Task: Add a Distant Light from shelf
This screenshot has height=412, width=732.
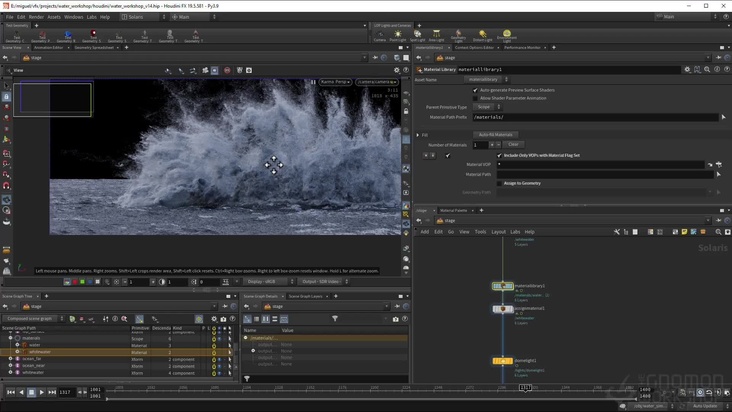Action: 483,35
